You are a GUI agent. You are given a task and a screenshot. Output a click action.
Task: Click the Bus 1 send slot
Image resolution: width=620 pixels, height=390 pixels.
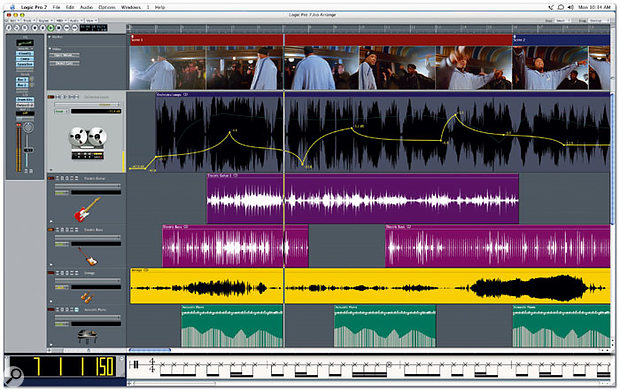click(22, 80)
